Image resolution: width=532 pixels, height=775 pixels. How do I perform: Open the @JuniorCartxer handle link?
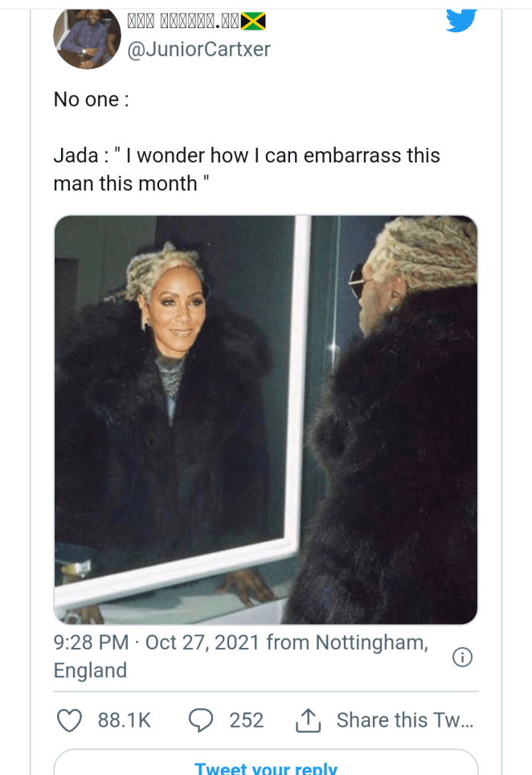[198, 49]
